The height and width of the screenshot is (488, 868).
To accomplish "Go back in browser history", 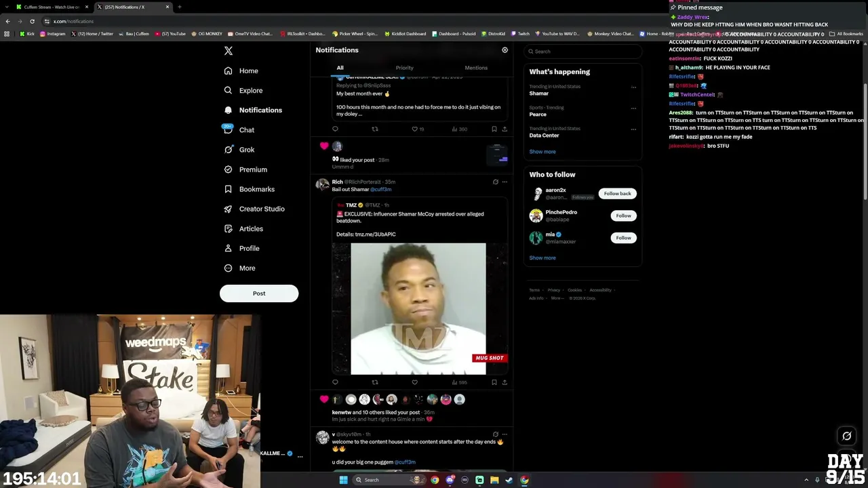I will tap(7, 21).
